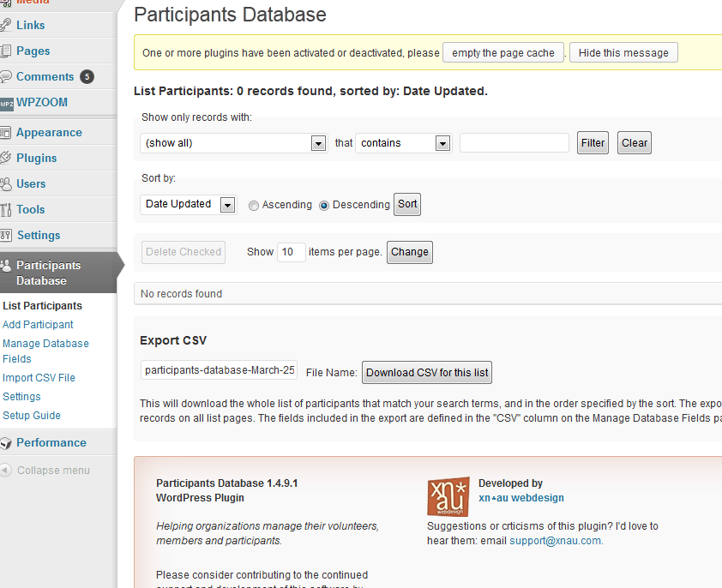Focus the filter search text field
The width and height of the screenshot is (722, 588).
pyautogui.click(x=514, y=143)
